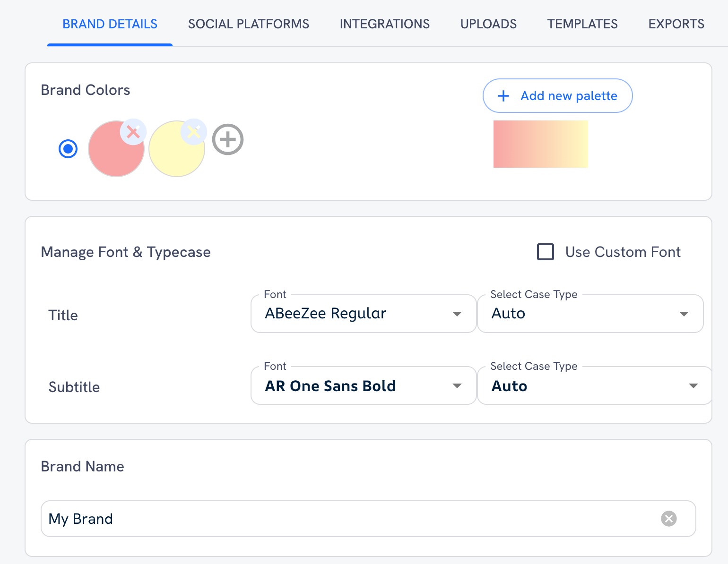Click the Add new palette button
The image size is (728, 564).
557,96
